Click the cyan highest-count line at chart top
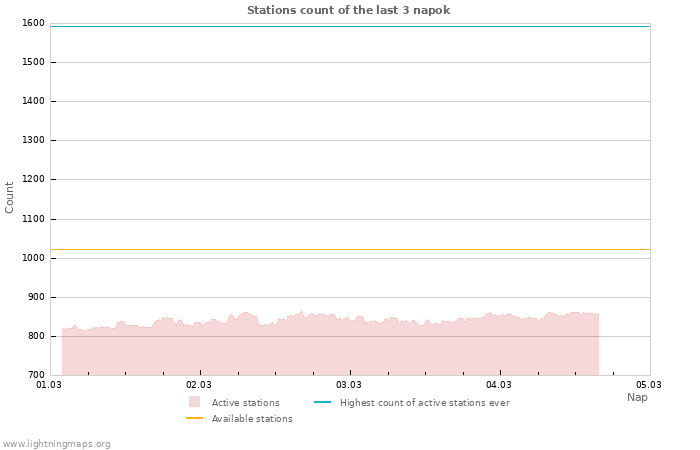The image size is (700, 450). tap(350, 26)
